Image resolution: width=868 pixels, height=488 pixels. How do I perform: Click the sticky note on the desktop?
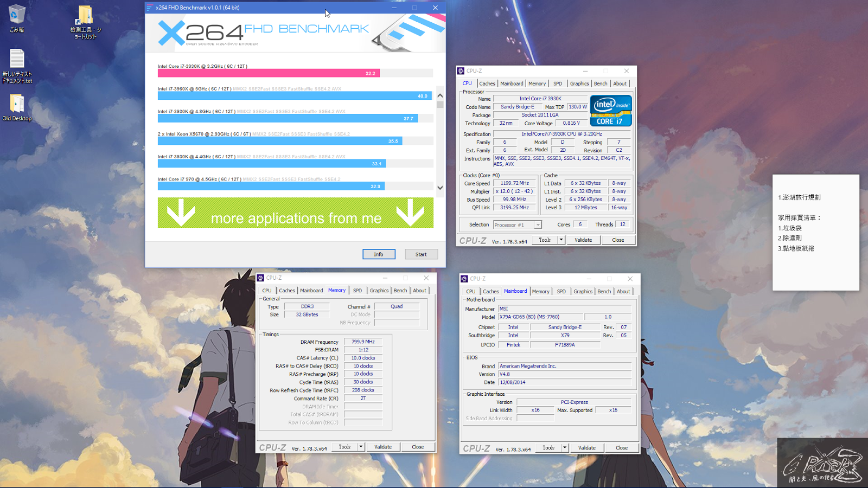tap(816, 233)
